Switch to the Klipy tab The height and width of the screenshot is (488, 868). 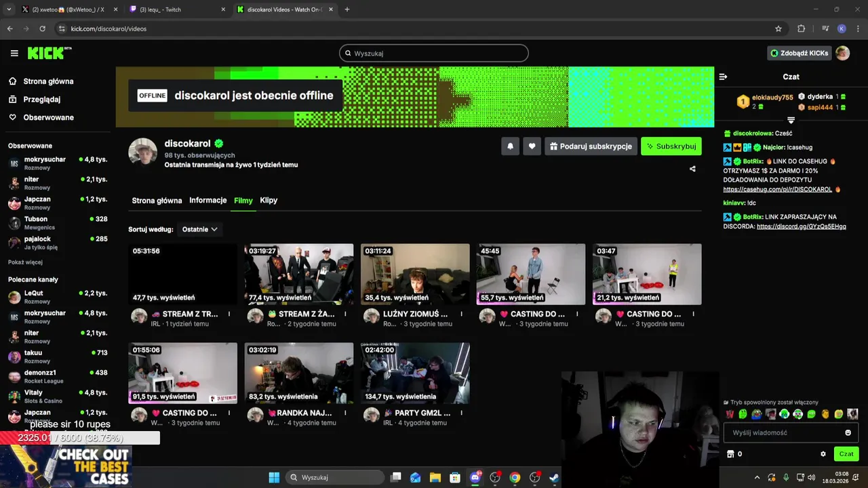click(x=269, y=201)
